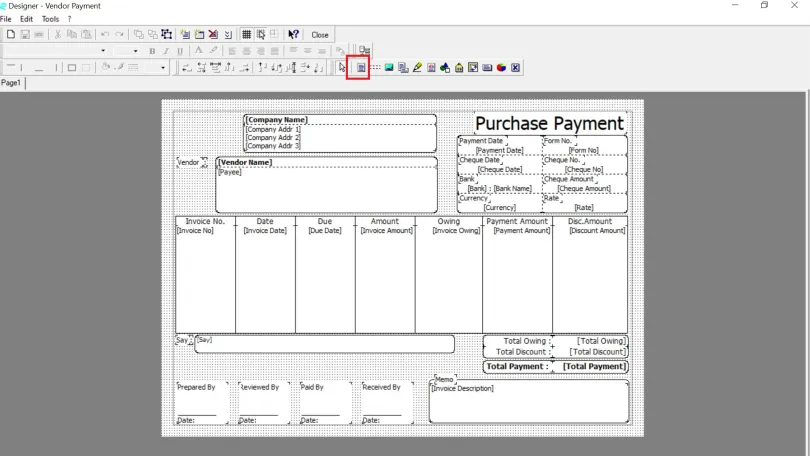Viewport: 810px width, 456px height.
Task: Toggle the show grid button
Action: point(247,34)
